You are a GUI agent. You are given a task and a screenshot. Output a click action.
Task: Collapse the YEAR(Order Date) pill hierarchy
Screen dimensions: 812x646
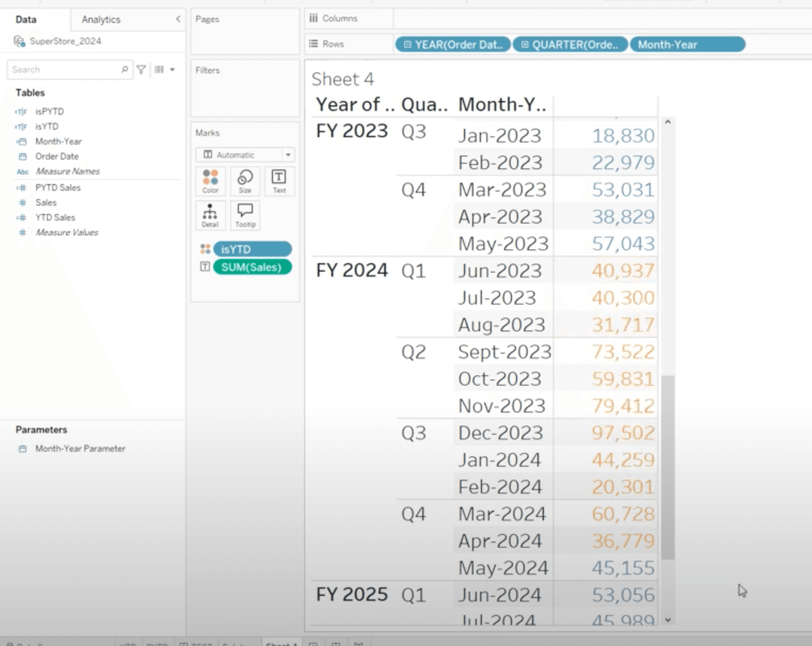click(407, 45)
